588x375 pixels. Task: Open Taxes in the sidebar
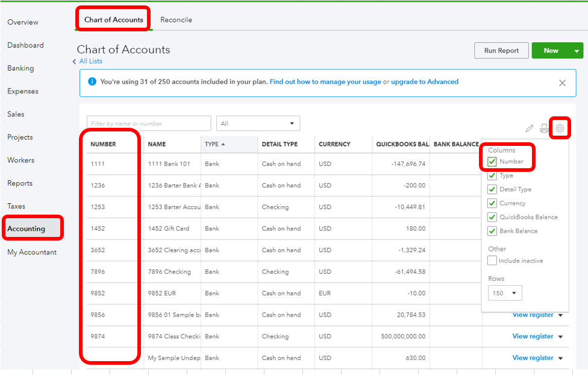pyautogui.click(x=16, y=206)
